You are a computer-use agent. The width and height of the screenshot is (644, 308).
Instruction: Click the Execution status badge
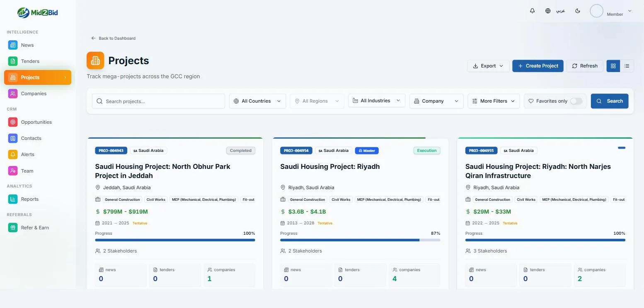click(x=427, y=151)
